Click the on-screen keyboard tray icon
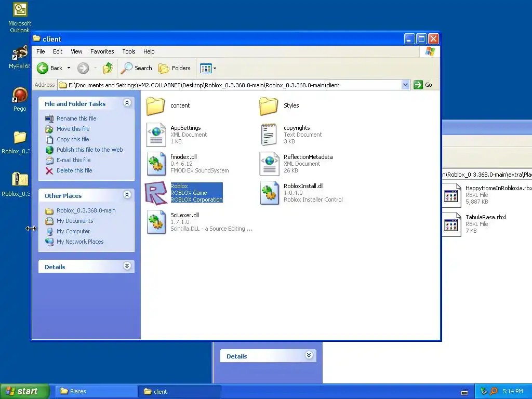532x399 pixels. point(464,392)
